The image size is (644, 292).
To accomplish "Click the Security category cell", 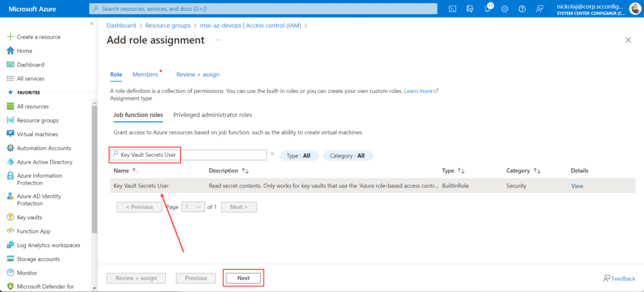I will click(x=516, y=186).
